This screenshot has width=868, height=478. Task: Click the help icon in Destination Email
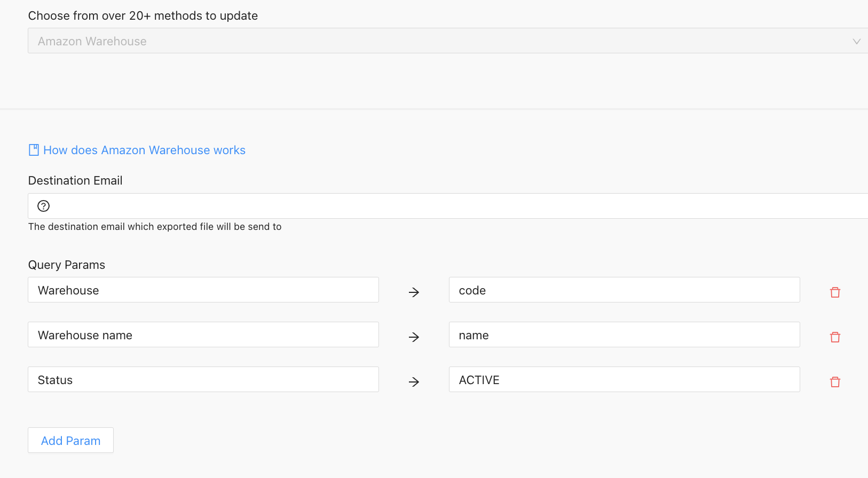[x=43, y=206]
